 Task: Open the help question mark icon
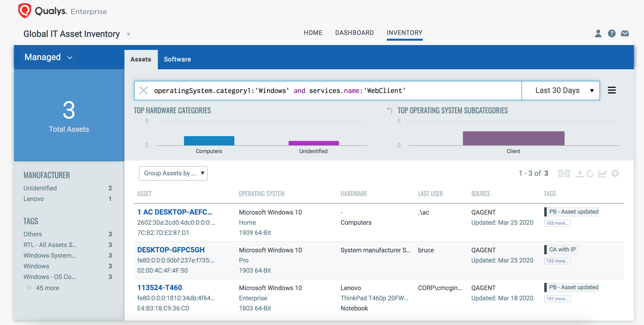click(612, 33)
